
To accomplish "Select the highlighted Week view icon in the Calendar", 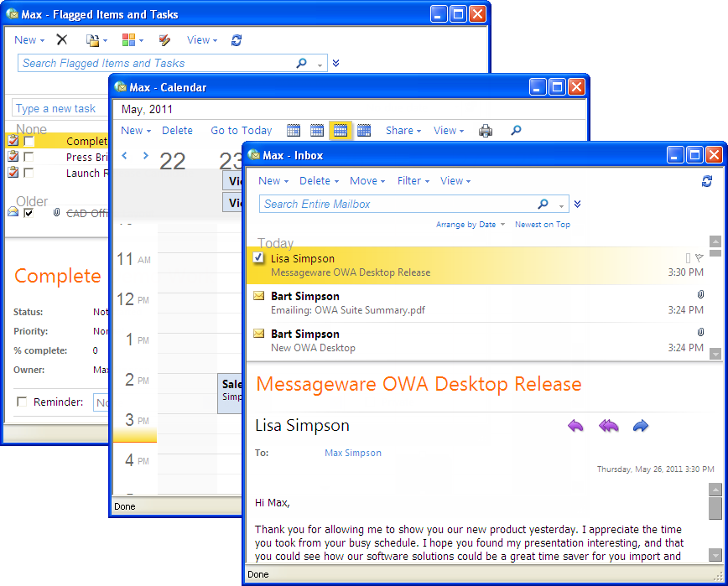I will 341,131.
